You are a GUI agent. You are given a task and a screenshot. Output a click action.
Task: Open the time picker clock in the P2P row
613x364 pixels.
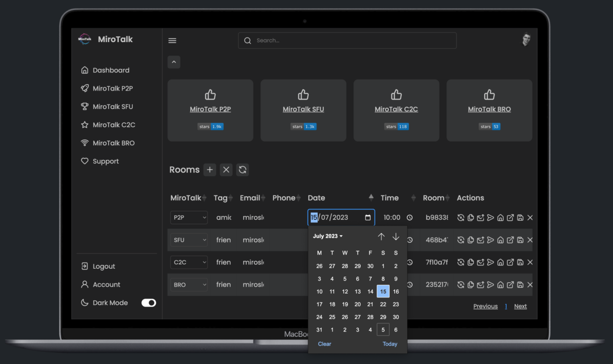point(409,217)
